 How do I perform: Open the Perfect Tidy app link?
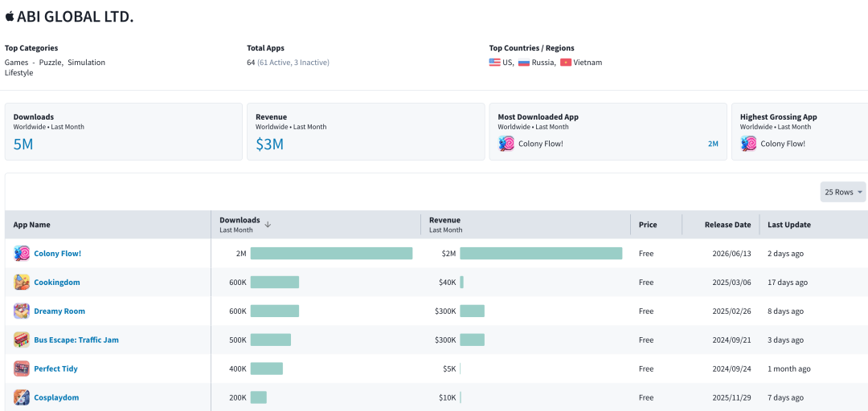tap(56, 368)
